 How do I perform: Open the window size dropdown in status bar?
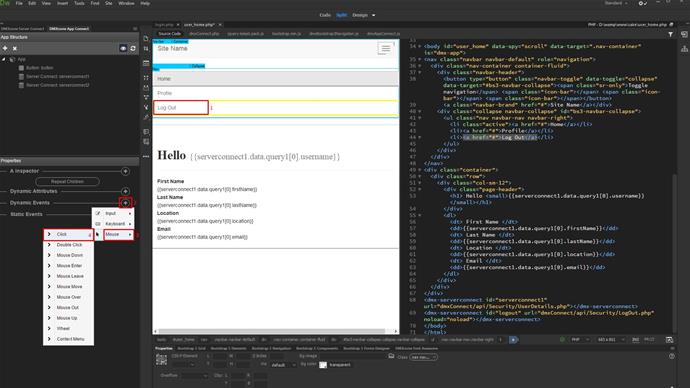coord(611,340)
